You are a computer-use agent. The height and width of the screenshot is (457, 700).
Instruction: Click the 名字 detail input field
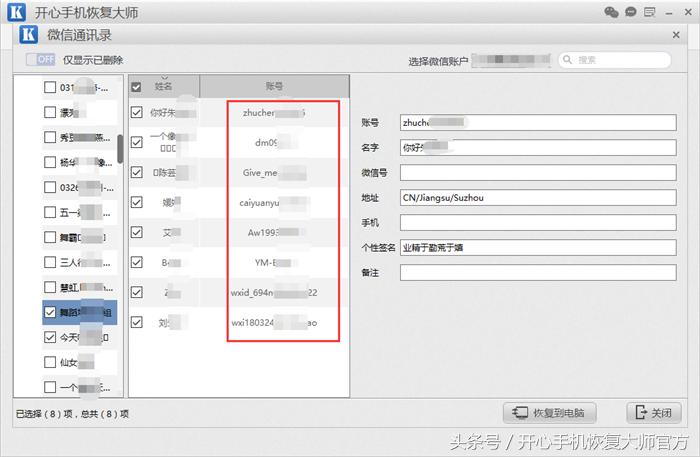[538, 148]
